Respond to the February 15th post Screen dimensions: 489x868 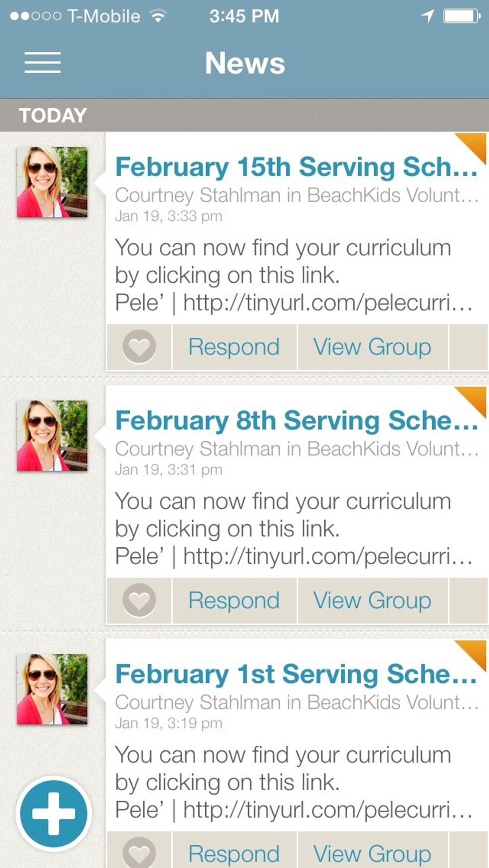tap(234, 347)
